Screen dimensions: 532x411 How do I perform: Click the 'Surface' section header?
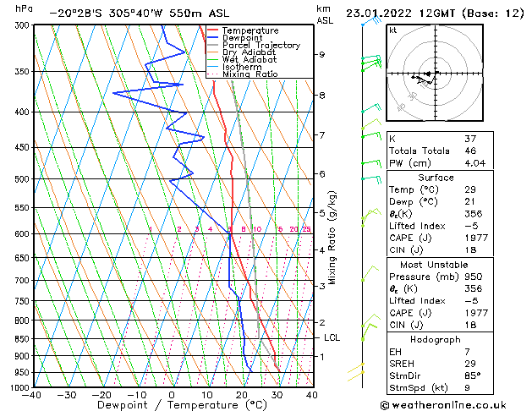pos(436,178)
